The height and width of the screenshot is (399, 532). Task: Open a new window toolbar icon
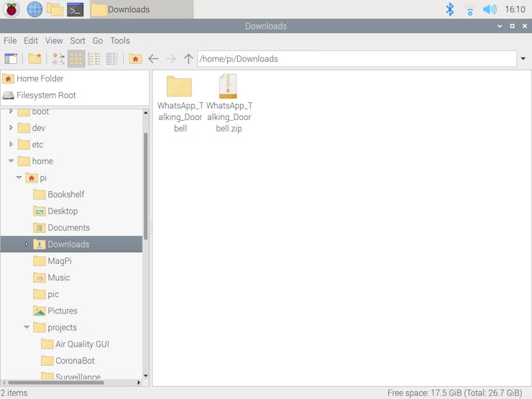(x=11, y=59)
